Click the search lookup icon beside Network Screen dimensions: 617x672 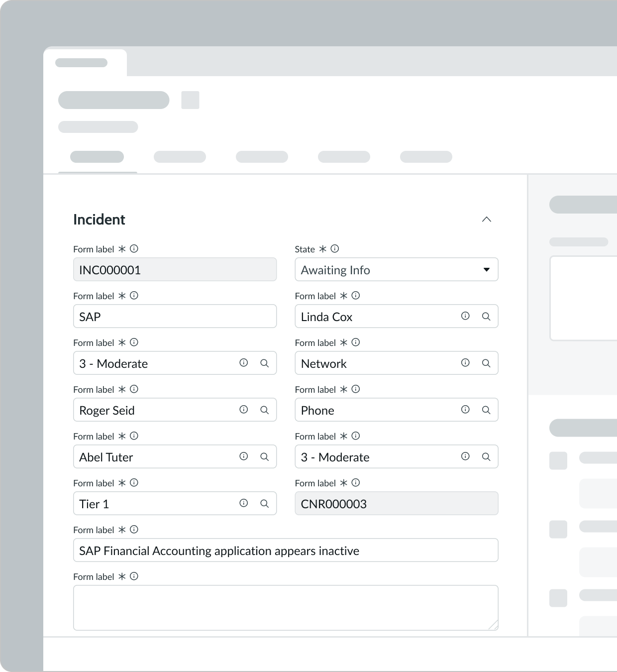486,363
